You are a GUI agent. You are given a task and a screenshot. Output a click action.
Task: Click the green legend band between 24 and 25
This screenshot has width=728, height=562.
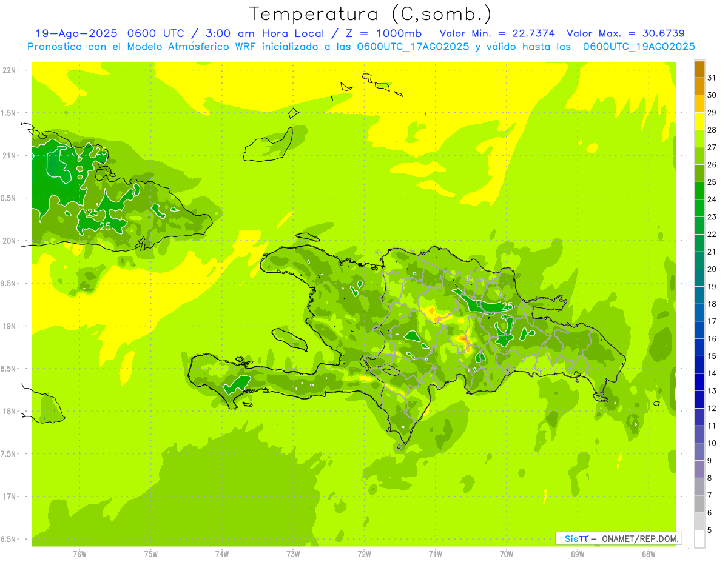(699, 191)
